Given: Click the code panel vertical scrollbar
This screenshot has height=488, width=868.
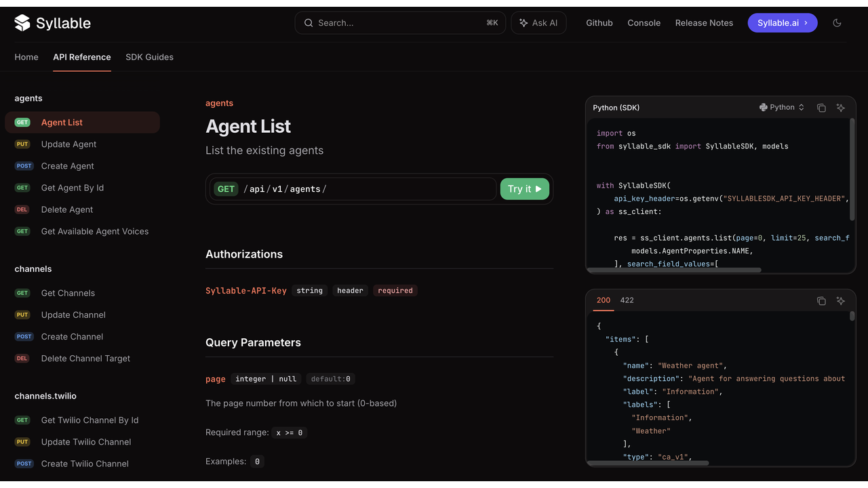Looking at the screenshot, I should pyautogui.click(x=852, y=169).
